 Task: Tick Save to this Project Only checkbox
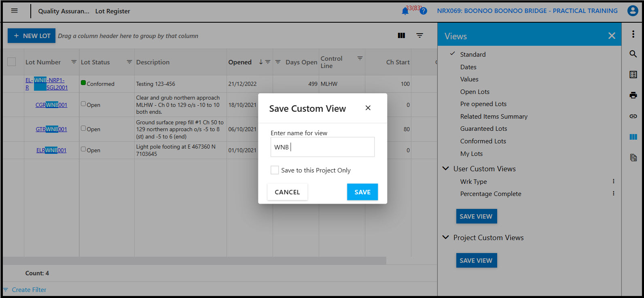point(275,170)
